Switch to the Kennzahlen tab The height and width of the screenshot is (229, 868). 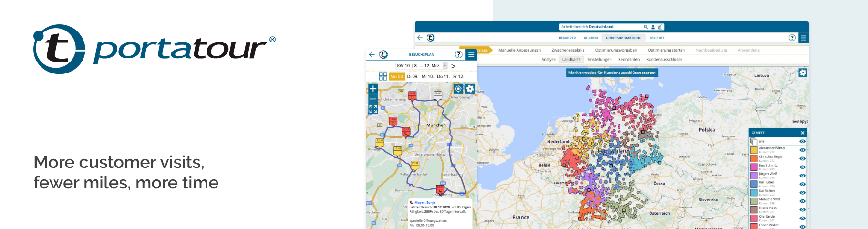(629, 60)
